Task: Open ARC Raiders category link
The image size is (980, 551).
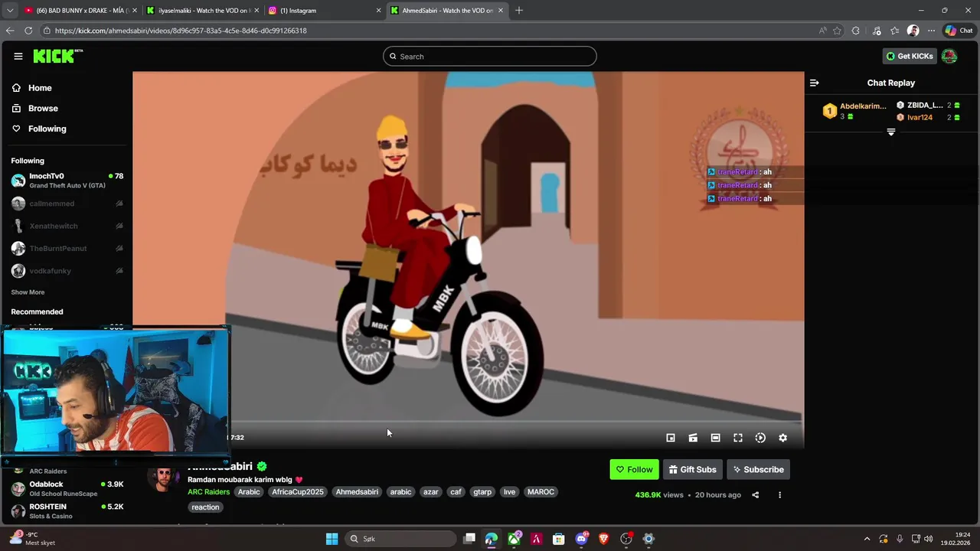Action: coord(208,492)
